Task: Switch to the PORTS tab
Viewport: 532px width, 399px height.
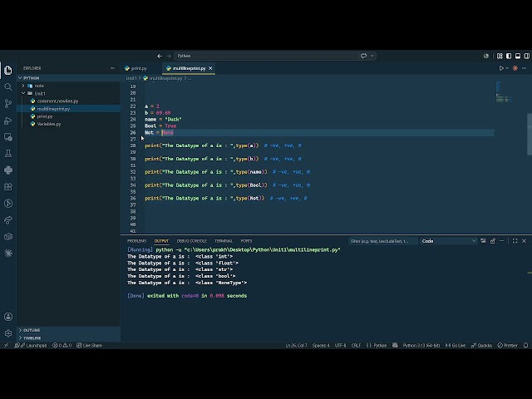Action: 246,241
